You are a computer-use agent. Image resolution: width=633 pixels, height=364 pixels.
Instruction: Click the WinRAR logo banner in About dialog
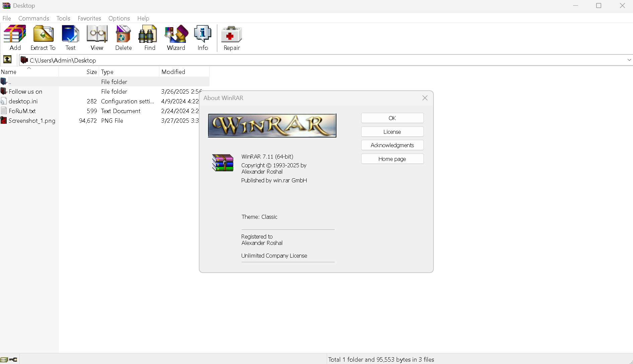pyautogui.click(x=272, y=125)
